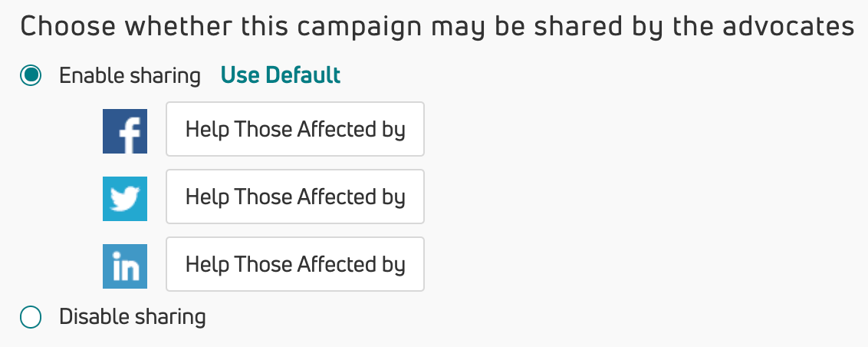
Task: Click the Disable sharing label text
Action: [x=133, y=316]
